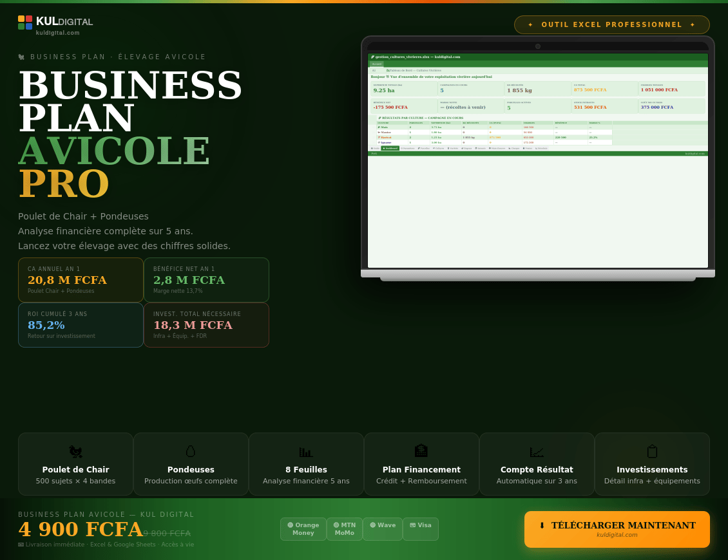Viewport: 728px width, 560px height.
Task: Click the 'RÉSULTATS PAR CULTURE' table heading
Action: pyautogui.click(x=421, y=118)
